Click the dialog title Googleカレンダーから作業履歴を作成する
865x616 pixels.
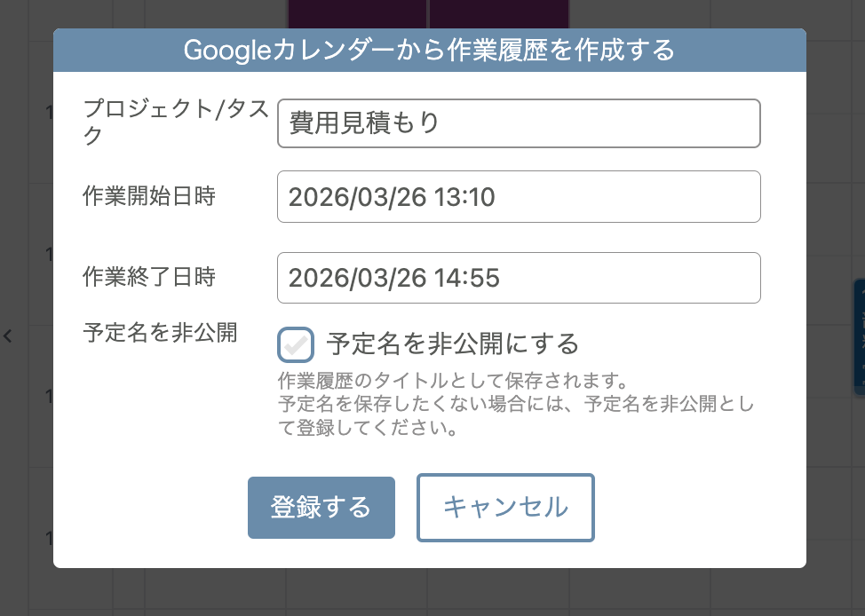[430, 51]
